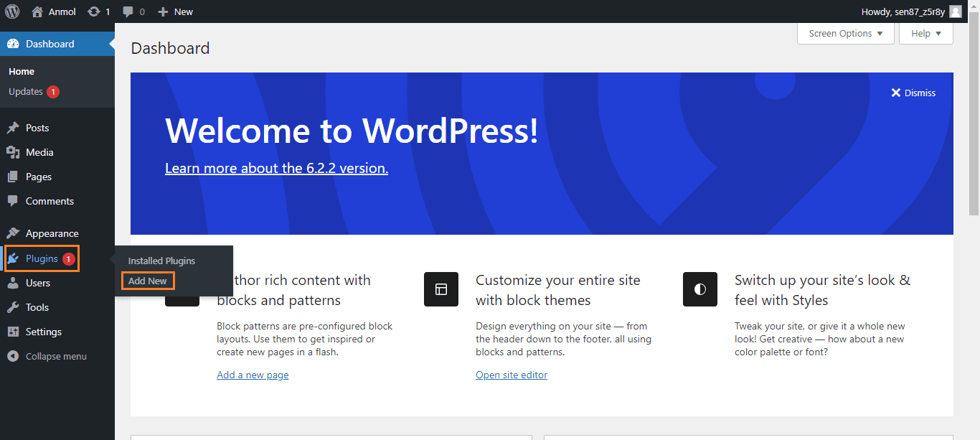This screenshot has width=980, height=440.
Task: Dismiss the Welcome to WordPress panel
Action: (x=913, y=92)
